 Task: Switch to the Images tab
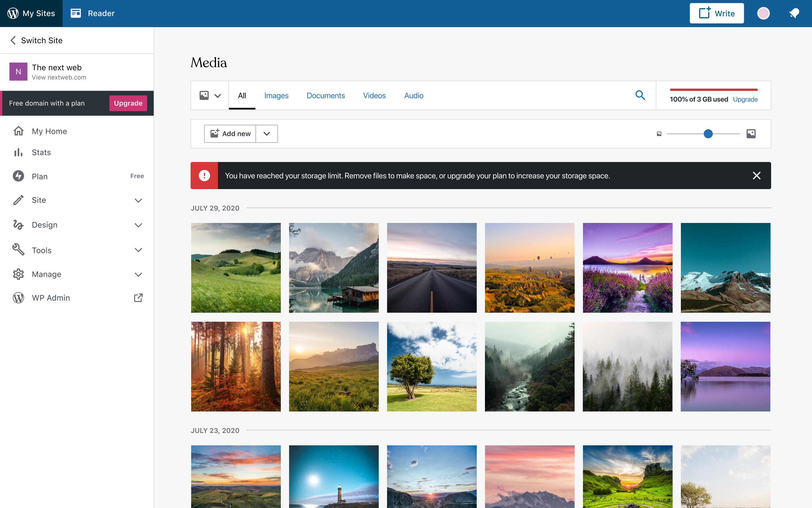(276, 96)
